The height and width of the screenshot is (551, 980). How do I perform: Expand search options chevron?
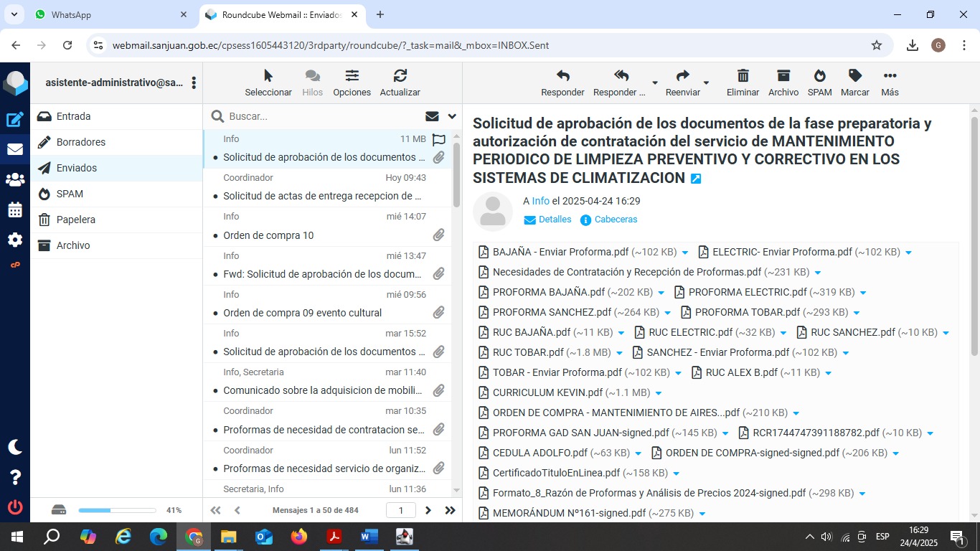452,116
